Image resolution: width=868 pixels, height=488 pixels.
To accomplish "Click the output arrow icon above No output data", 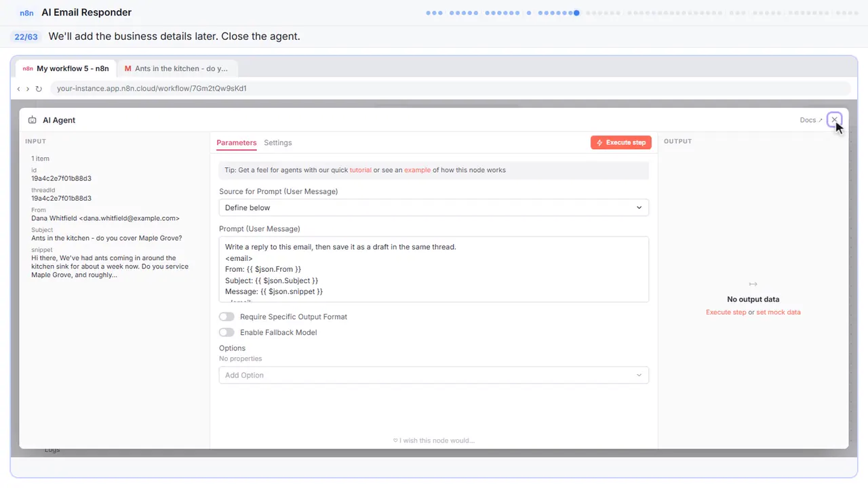I will (753, 284).
